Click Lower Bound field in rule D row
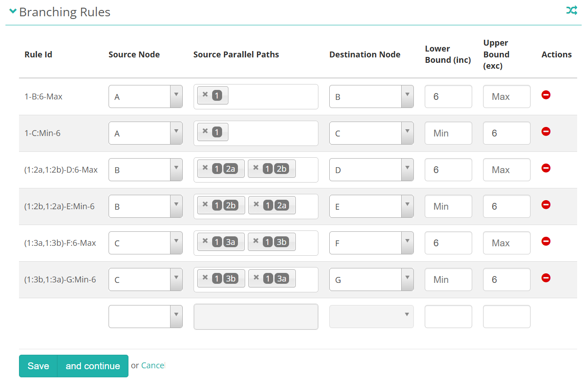588x385 pixels. [x=448, y=170]
